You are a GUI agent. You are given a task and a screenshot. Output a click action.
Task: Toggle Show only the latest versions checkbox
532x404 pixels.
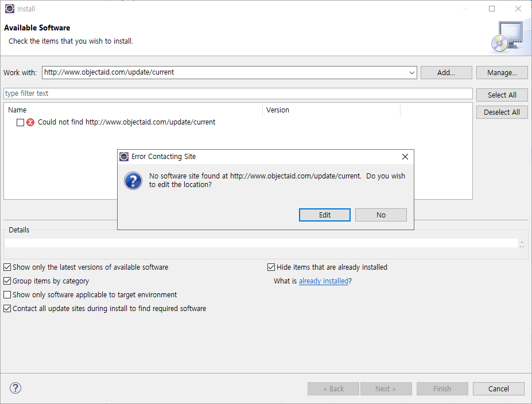7,267
